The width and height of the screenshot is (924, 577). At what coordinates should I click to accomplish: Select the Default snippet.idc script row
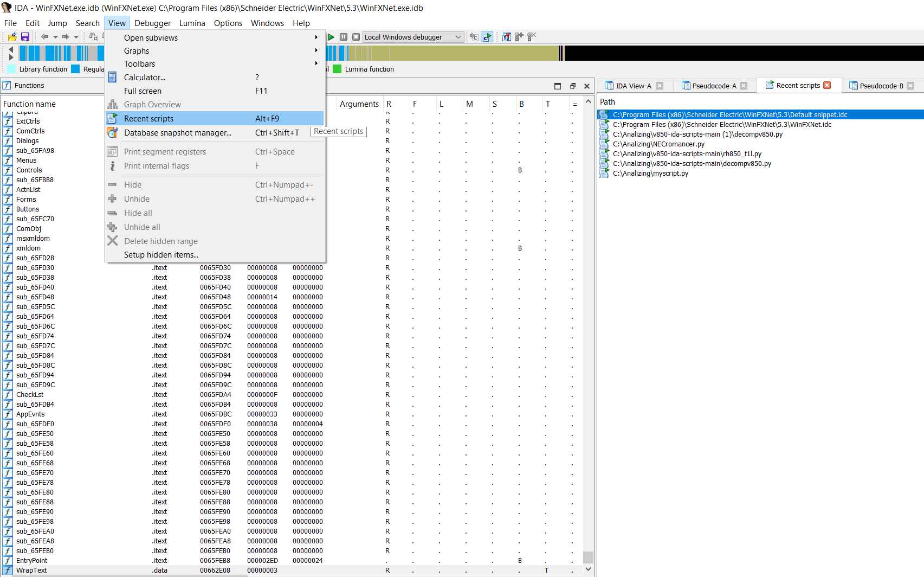(760, 114)
